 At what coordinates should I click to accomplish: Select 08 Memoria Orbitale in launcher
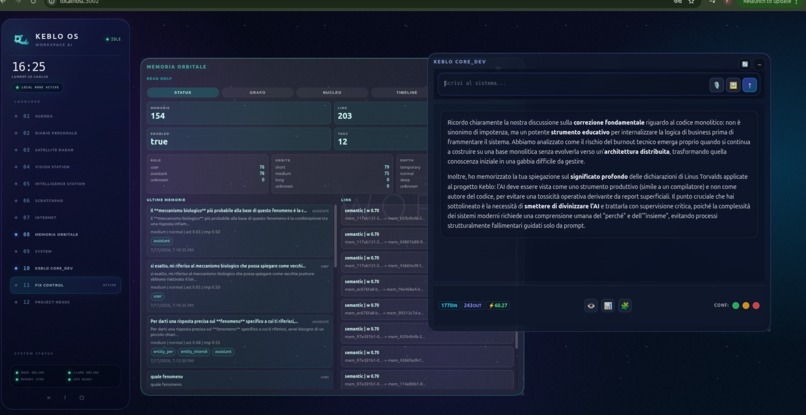(x=65, y=234)
